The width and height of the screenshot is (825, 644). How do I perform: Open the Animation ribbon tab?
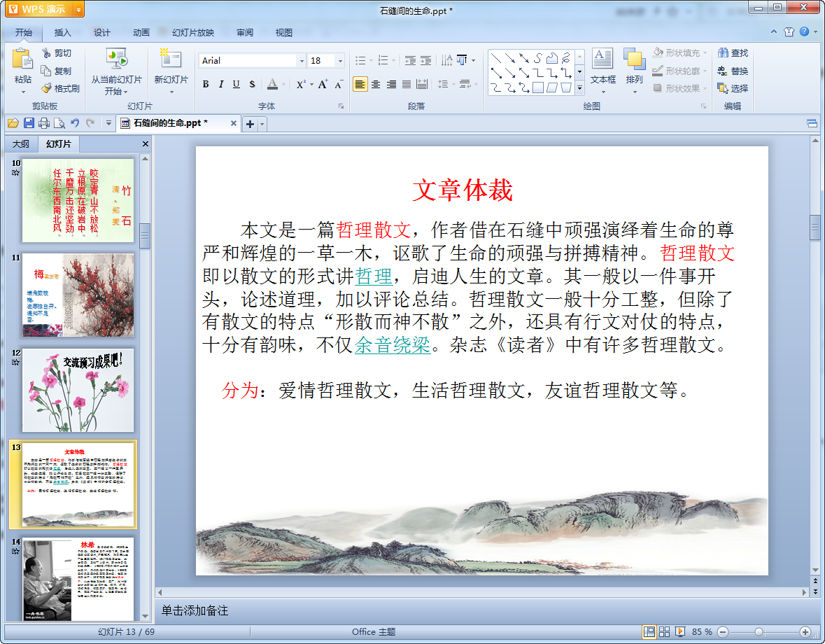coord(141,33)
